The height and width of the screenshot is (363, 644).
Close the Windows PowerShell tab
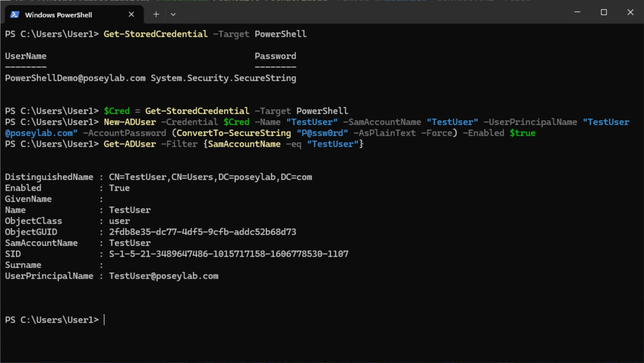pyautogui.click(x=131, y=14)
